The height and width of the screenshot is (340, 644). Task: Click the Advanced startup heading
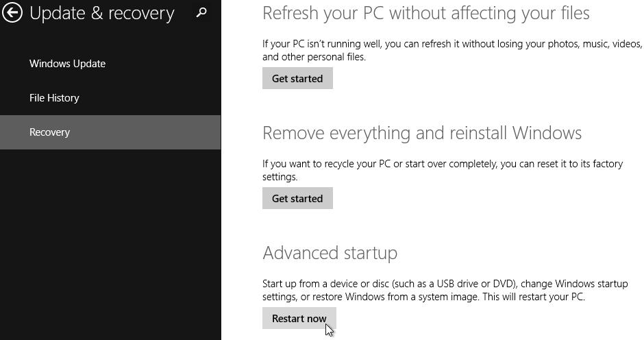click(330, 253)
